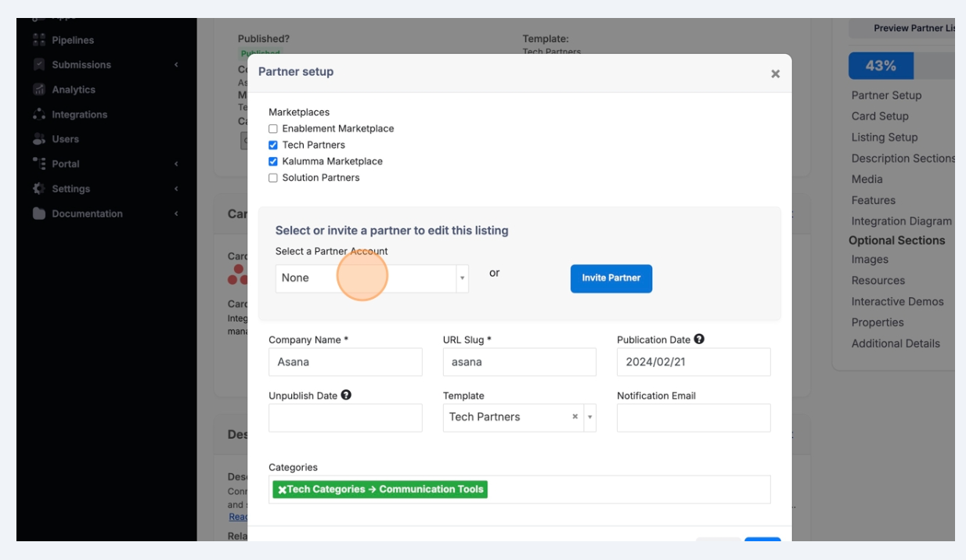
Task: Clear the Tech Partners template selection
Action: [575, 417]
